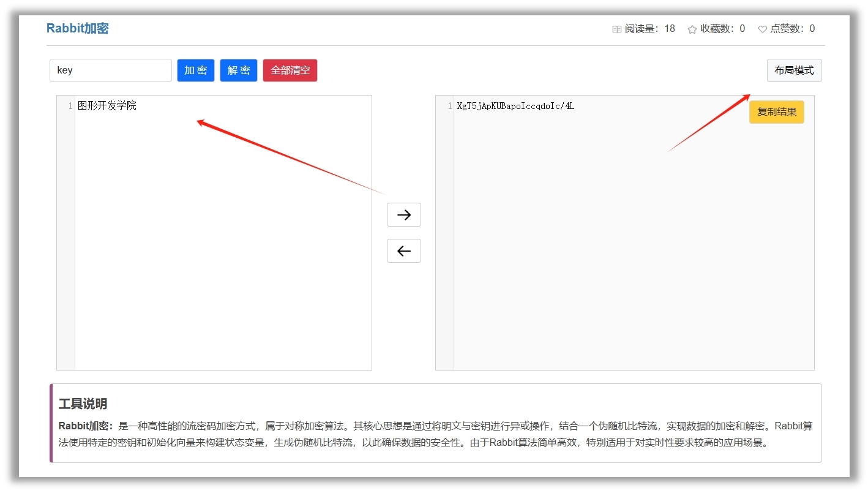868x493 pixels.
Task: Click line number 1 in left editor gutter
Action: coord(70,106)
